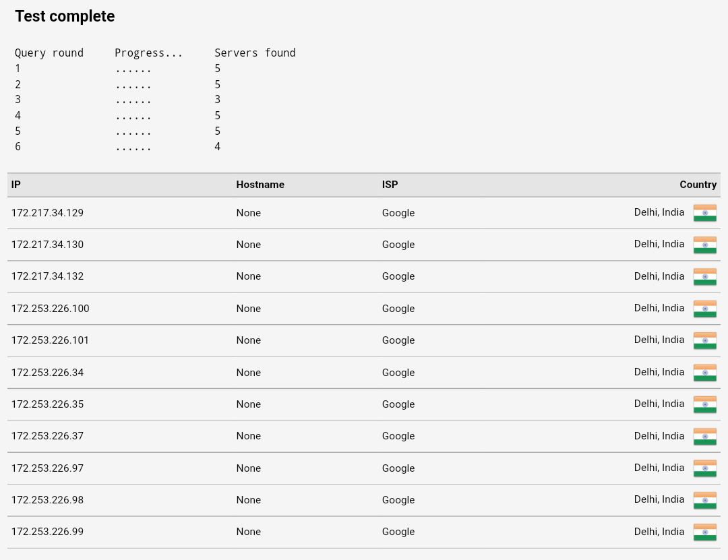Image resolution: width=728 pixels, height=560 pixels.
Task: Click Delhi, India text in last row
Action: pos(659,532)
